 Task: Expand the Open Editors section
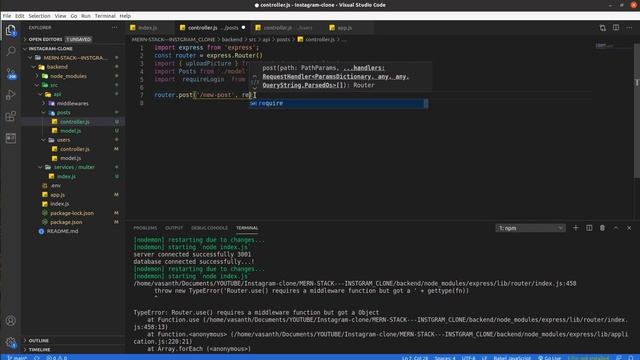(x=73, y=39)
